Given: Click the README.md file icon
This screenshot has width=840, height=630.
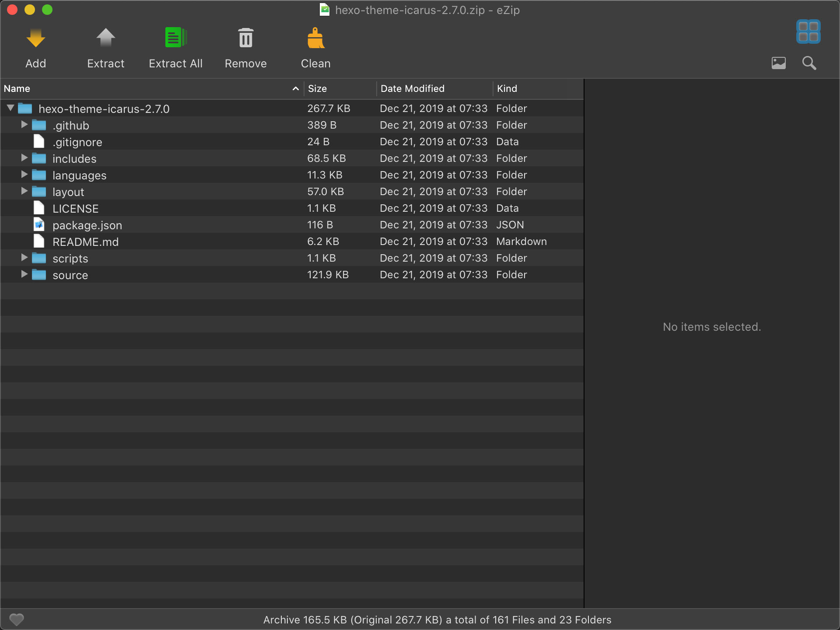Looking at the screenshot, I should (39, 241).
